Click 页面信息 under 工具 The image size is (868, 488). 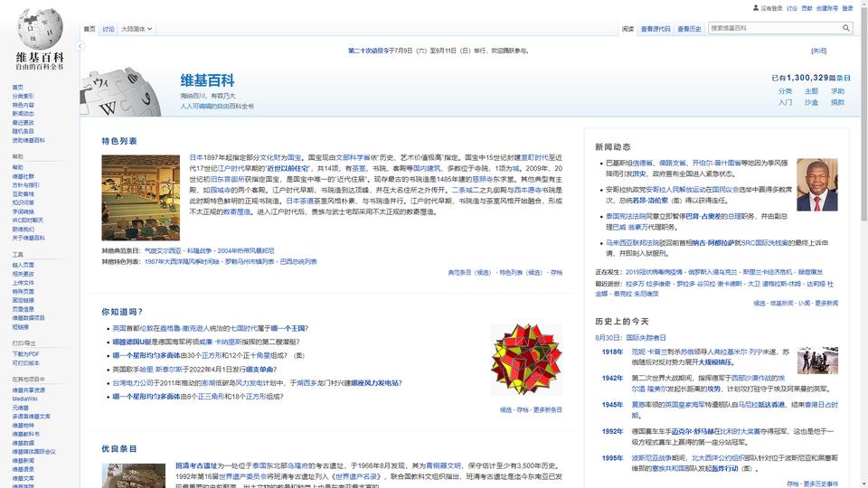tap(23, 309)
